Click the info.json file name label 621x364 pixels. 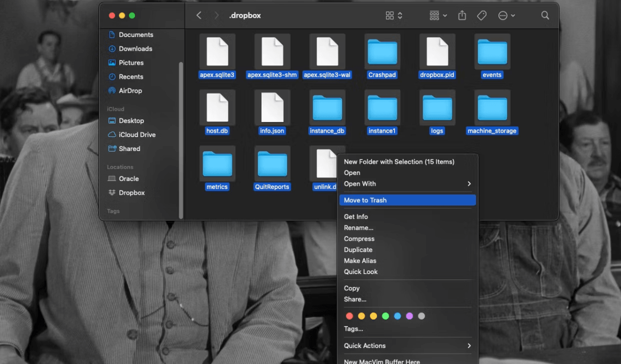(272, 131)
